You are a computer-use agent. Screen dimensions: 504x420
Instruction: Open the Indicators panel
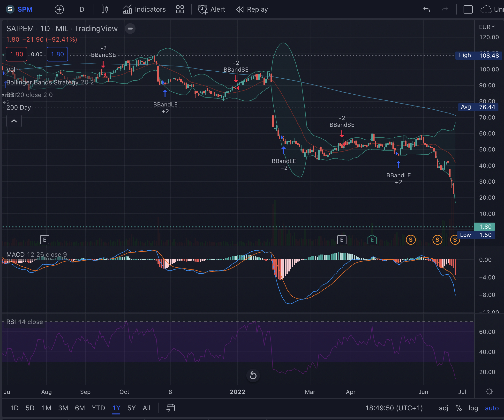[x=144, y=9]
